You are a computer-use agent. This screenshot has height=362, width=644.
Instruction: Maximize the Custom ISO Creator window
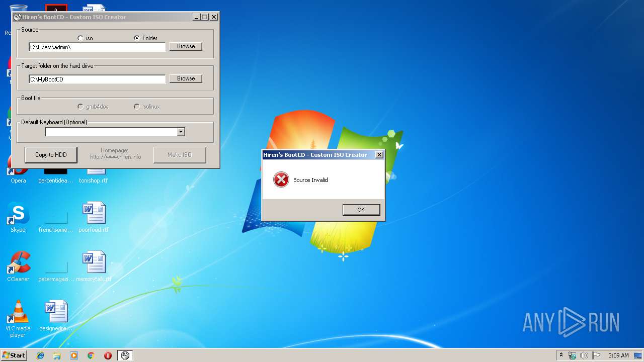pos(205,17)
